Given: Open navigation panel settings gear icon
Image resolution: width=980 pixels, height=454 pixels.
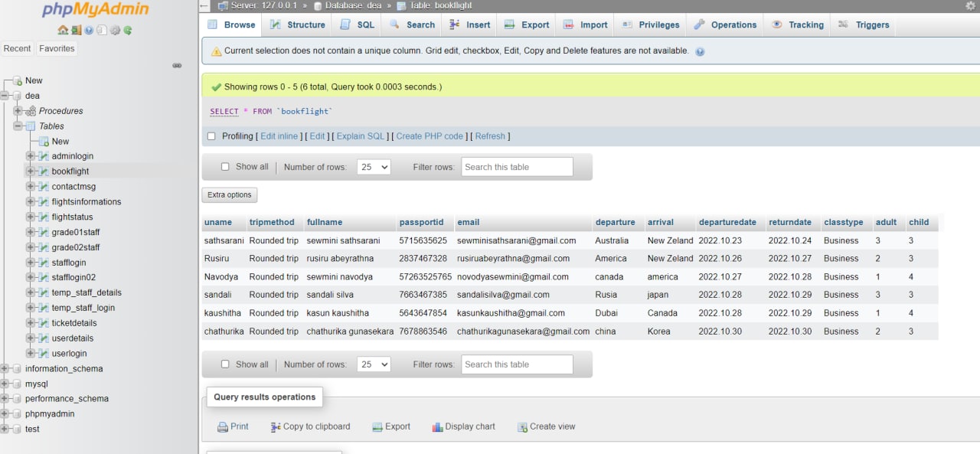Looking at the screenshot, I should pos(115,31).
